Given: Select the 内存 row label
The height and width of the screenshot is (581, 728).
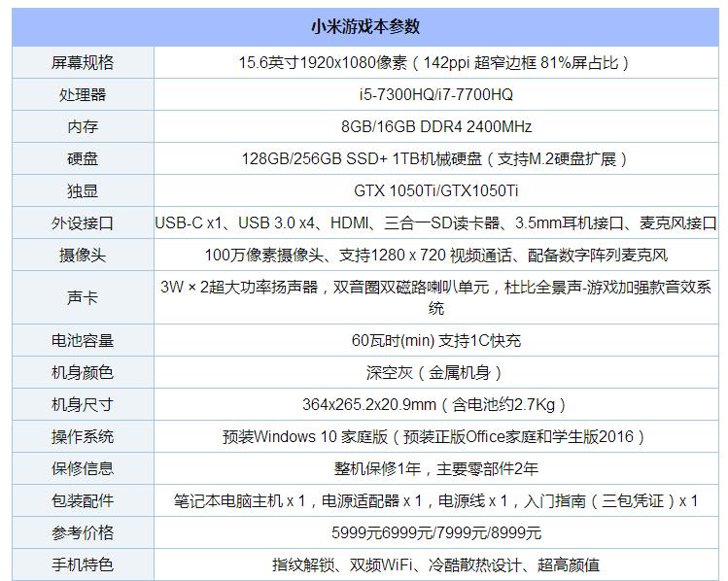Looking at the screenshot, I should 83,126.
